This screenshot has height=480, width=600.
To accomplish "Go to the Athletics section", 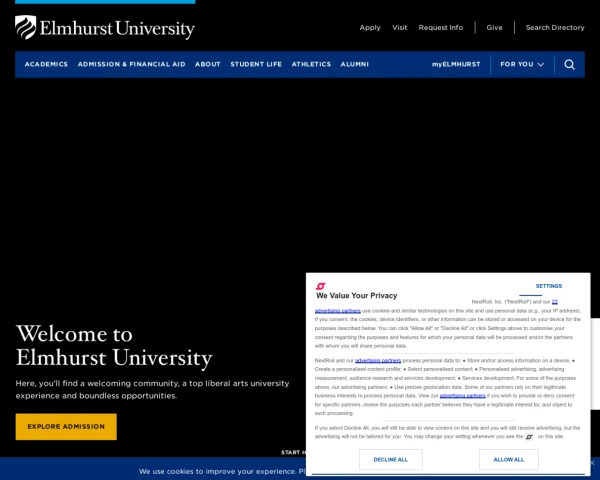I will click(x=311, y=64).
